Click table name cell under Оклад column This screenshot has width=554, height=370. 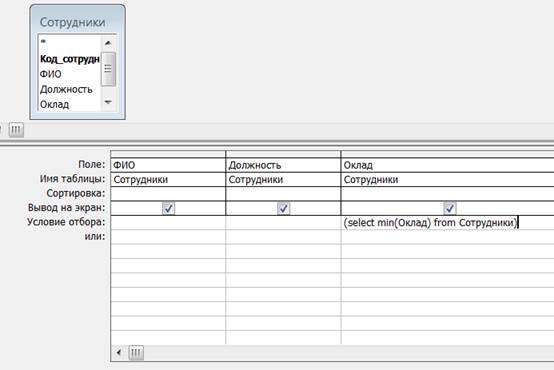point(447,180)
